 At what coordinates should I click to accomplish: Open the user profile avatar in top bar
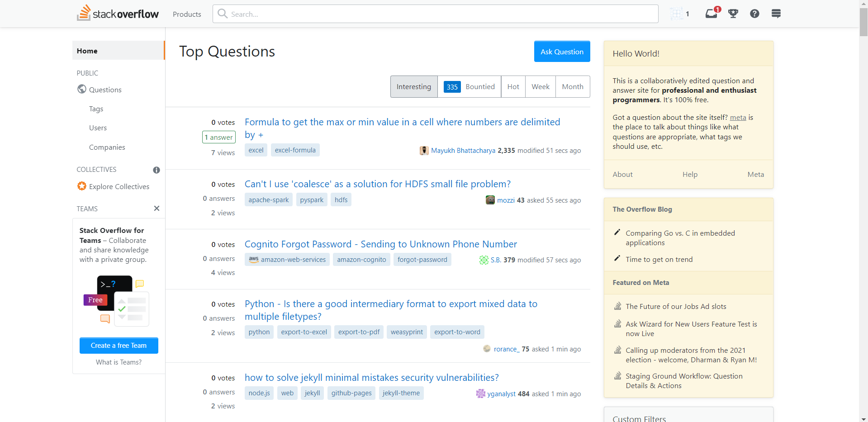pyautogui.click(x=677, y=14)
